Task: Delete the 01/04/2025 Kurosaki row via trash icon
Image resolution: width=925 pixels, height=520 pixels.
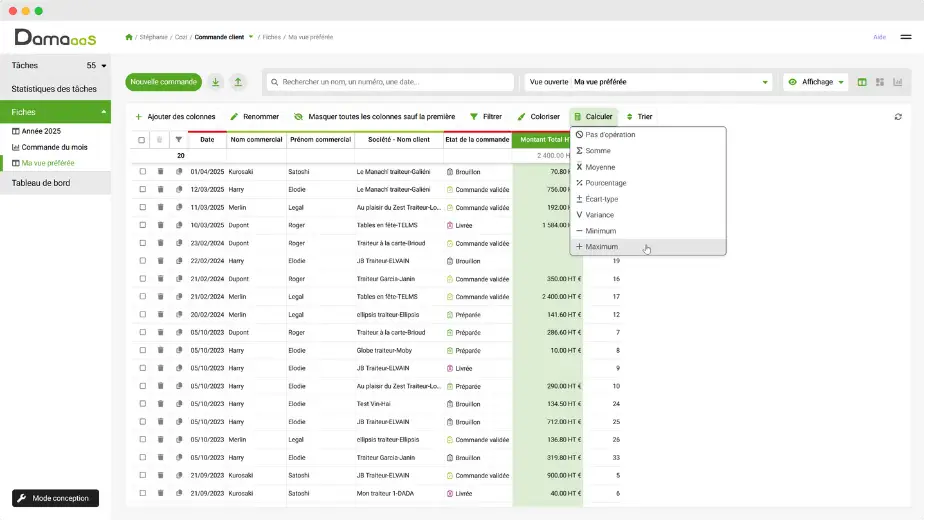Action: (160, 172)
